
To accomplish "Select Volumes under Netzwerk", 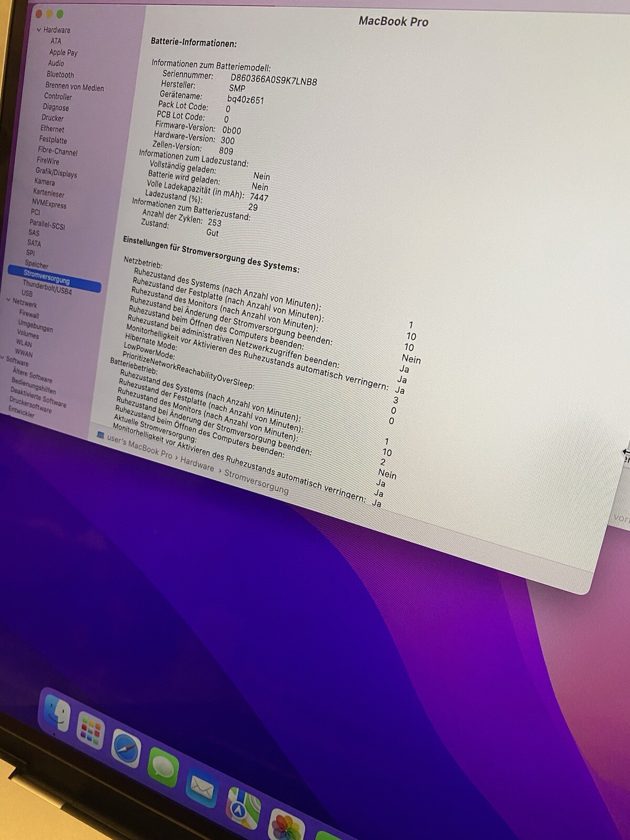I will click(x=28, y=334).
